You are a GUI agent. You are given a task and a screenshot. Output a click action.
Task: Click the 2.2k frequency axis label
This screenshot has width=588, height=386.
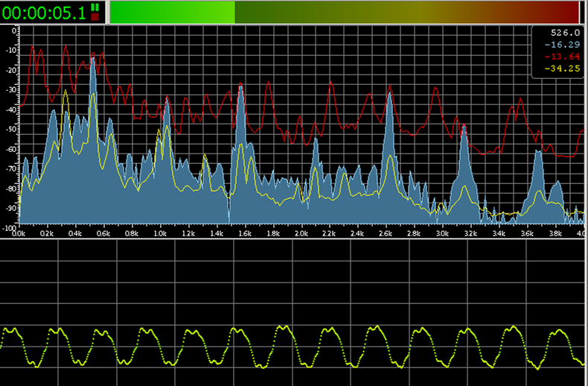click(329, 233)
